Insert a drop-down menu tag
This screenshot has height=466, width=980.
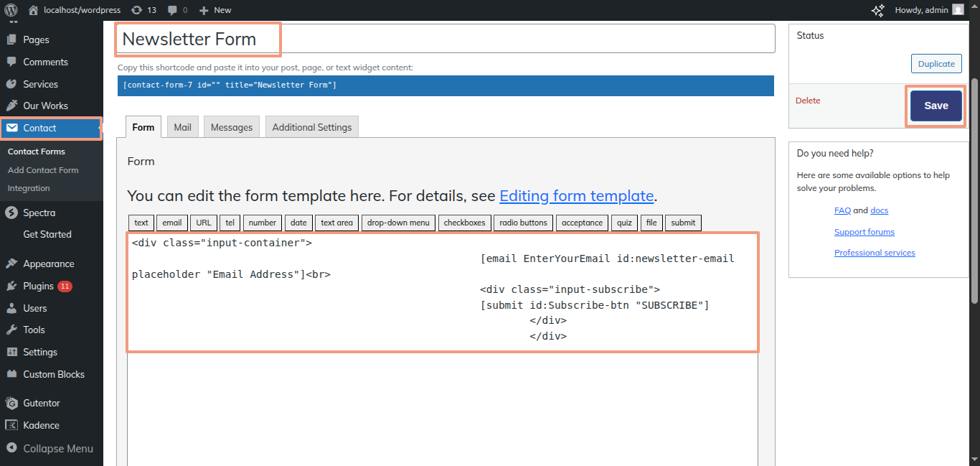point(398,223)
